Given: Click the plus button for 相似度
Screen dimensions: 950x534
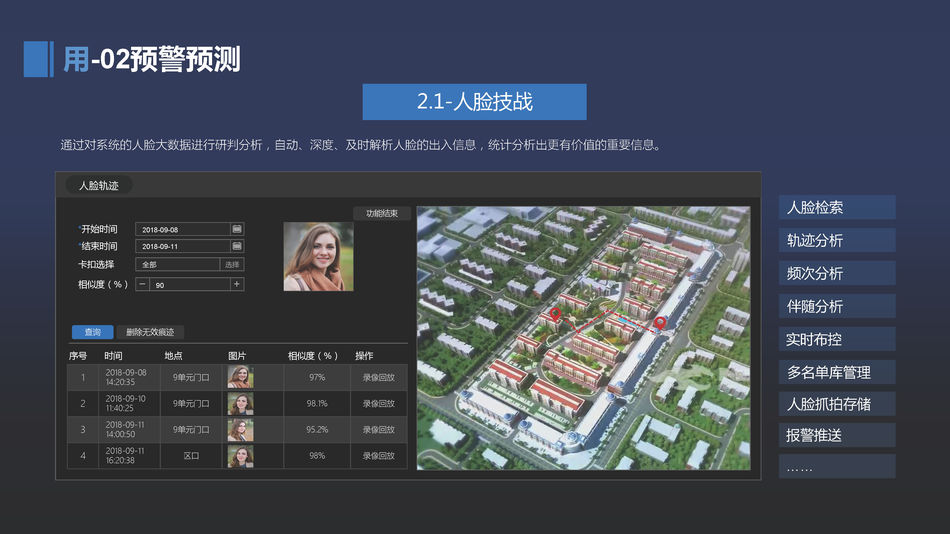Looking at the screenshot, I should point(237,284).
